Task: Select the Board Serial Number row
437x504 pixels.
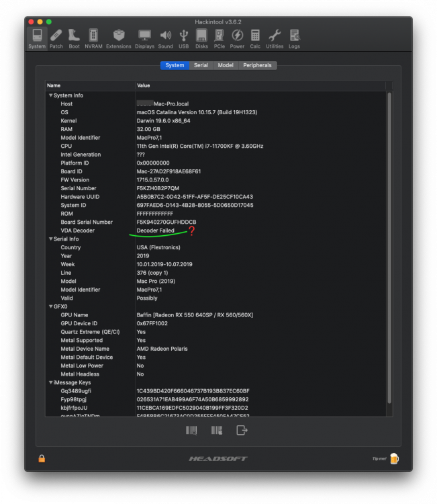Action: point(215,222)
